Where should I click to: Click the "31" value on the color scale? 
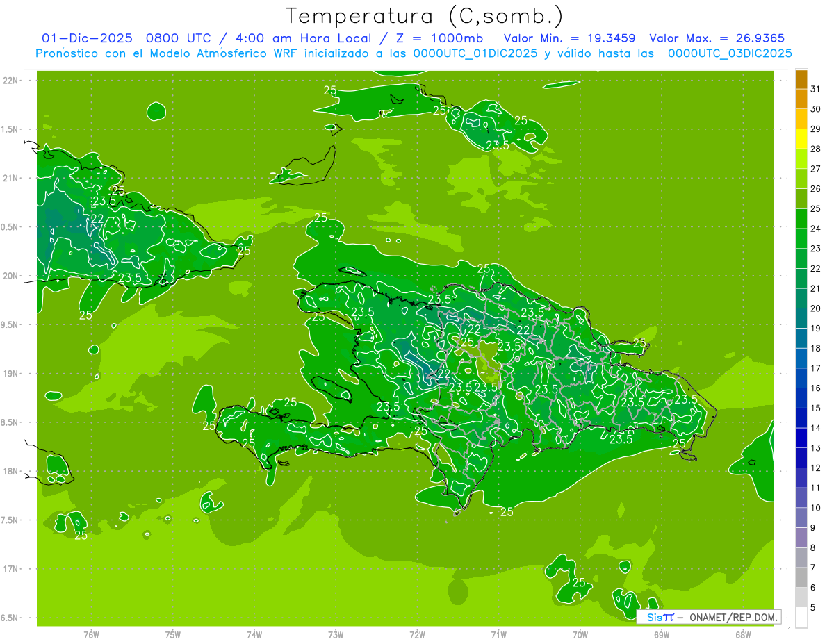pos(816,89)
